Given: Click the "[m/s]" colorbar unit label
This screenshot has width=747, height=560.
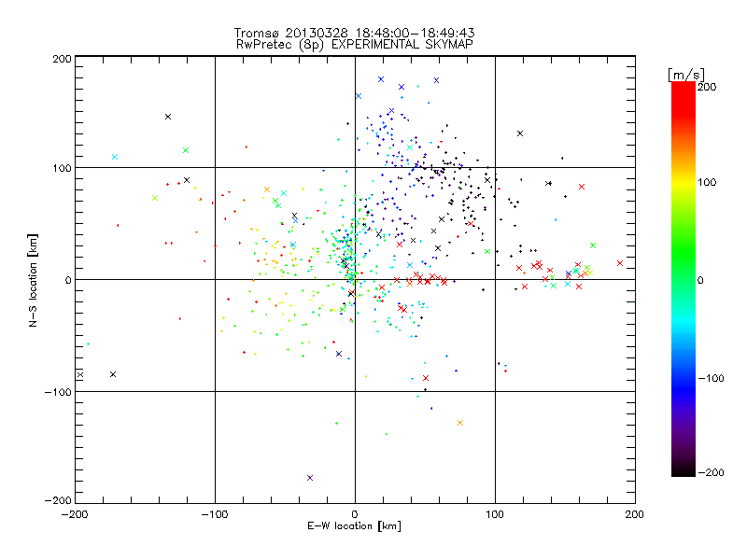Looking at the screenshot, I should coord(686,75).
